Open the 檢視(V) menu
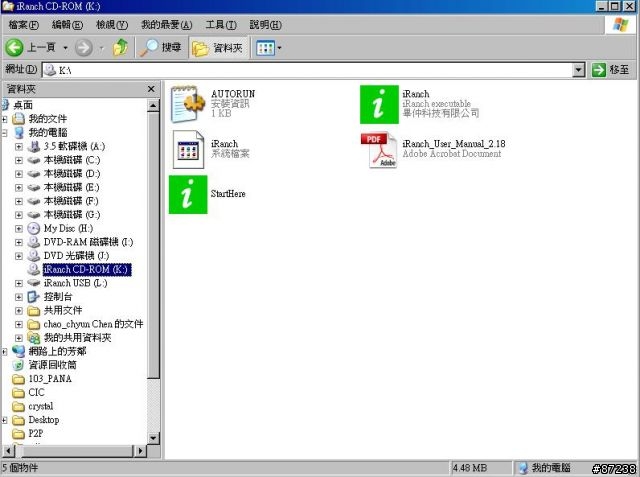 point(111,25)
